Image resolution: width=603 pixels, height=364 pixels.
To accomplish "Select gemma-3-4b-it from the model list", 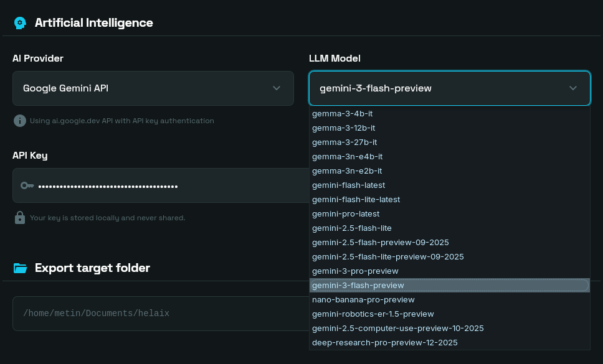I will tap(351, 114).
